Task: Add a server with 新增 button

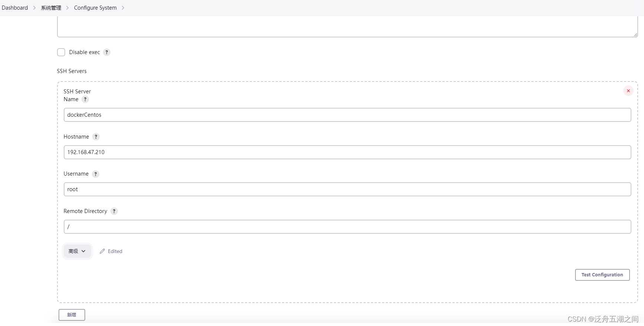Action: click(x=72, y=315)
